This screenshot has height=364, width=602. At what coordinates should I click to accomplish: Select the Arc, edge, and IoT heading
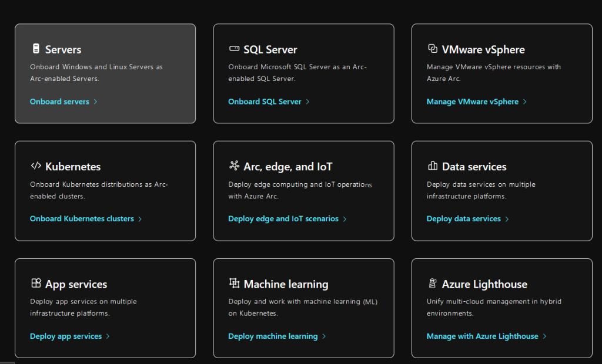tap(288, 167)
